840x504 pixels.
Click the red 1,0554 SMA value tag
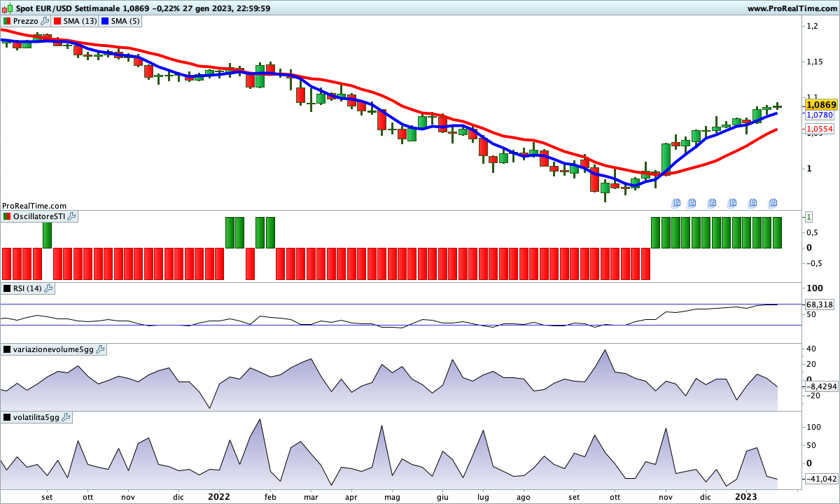pyautogui.click(x=820, y=129)
